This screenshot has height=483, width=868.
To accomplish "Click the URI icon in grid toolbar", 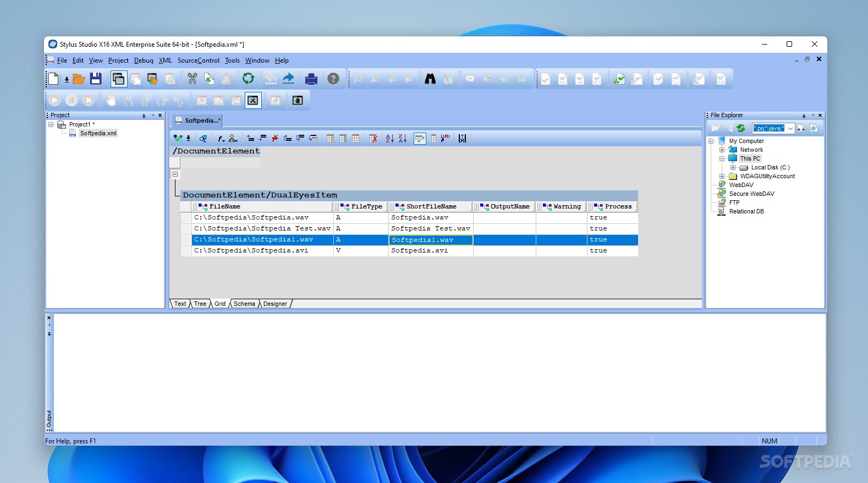I will click(x=445, y=138).
